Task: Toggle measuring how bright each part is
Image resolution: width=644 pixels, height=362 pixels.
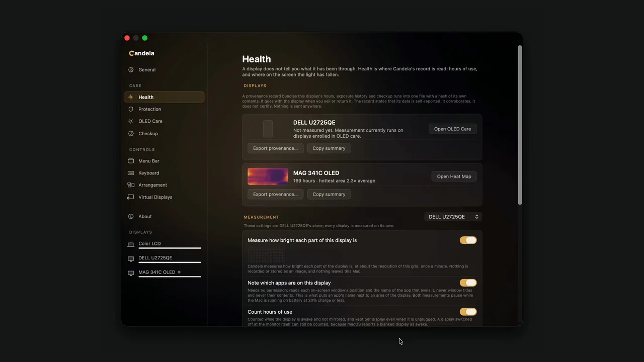Action: click(x=468, y=240)
